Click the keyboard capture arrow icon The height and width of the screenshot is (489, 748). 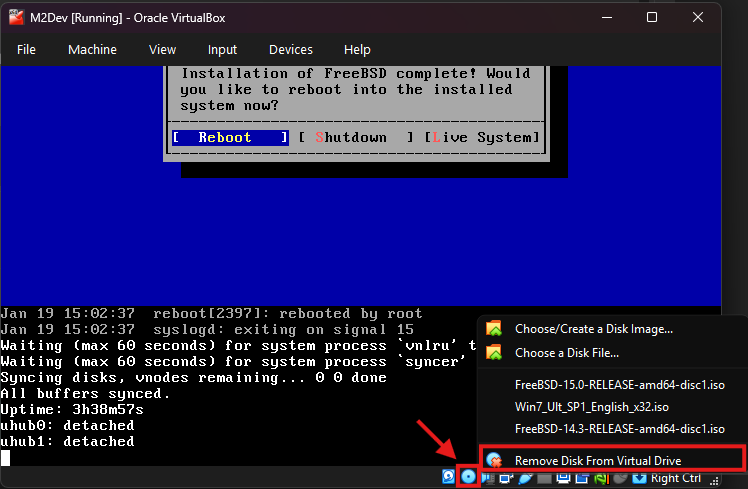coord(639,478)
